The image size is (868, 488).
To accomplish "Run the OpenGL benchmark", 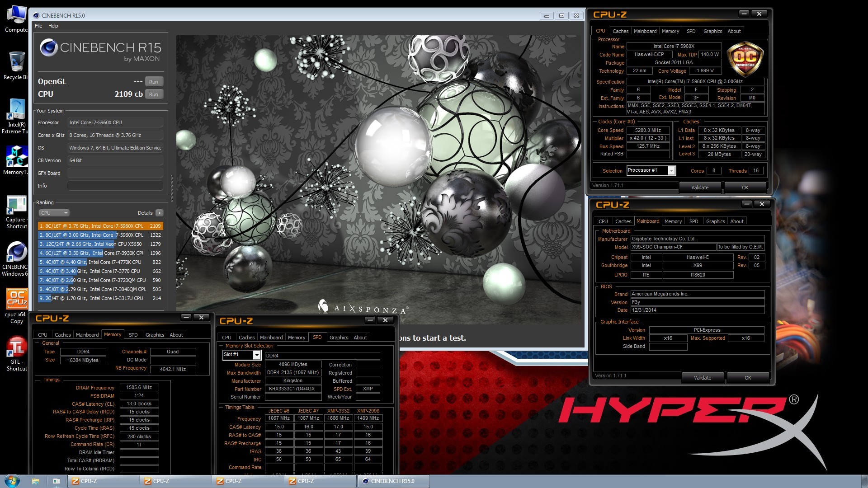I will pyautogui.click(x=154, y=82).
